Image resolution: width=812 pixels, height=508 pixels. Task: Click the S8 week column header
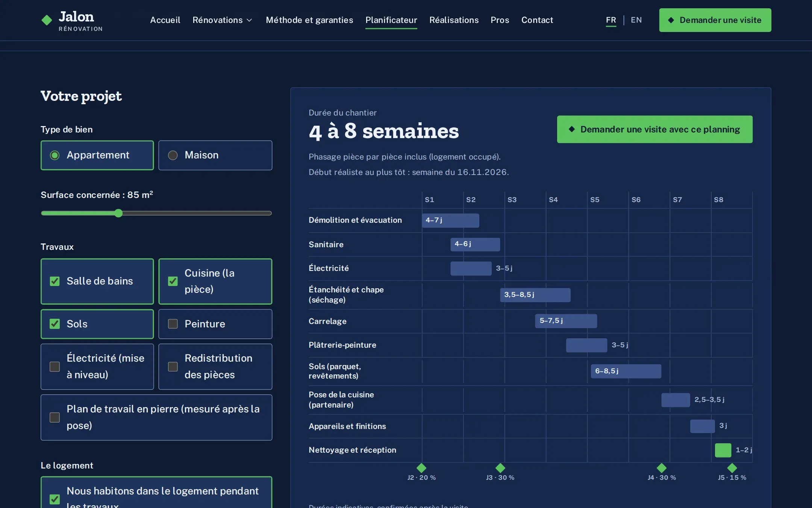click(x=718, y=199)
